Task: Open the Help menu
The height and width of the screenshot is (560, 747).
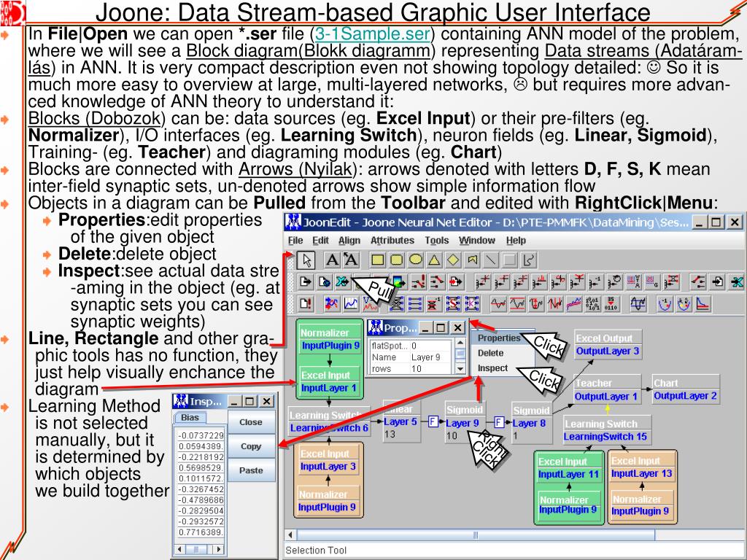Action: click(x=516, y=241)
